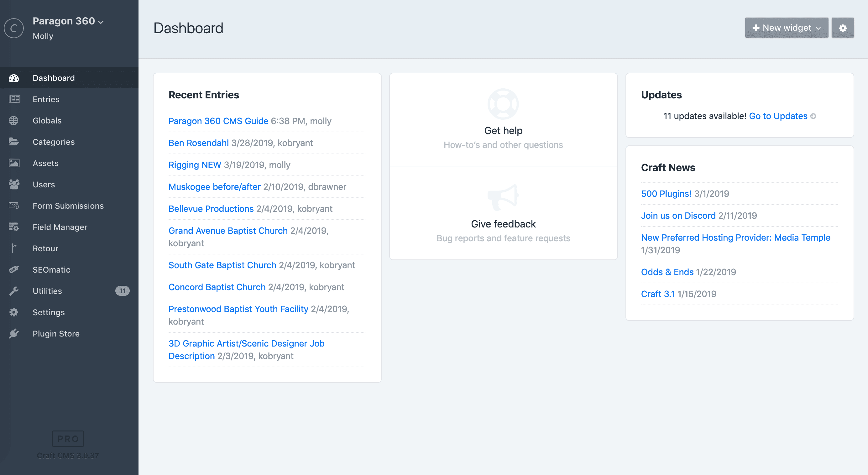Click the Assets image icon

(x=14, y=163)
